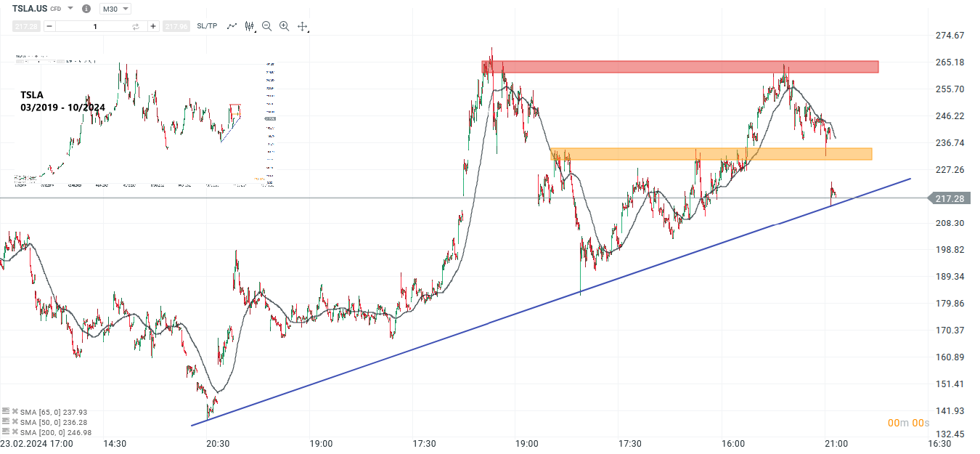Expand the TSLA.US symbol dropdown arrow

point(70,9)
